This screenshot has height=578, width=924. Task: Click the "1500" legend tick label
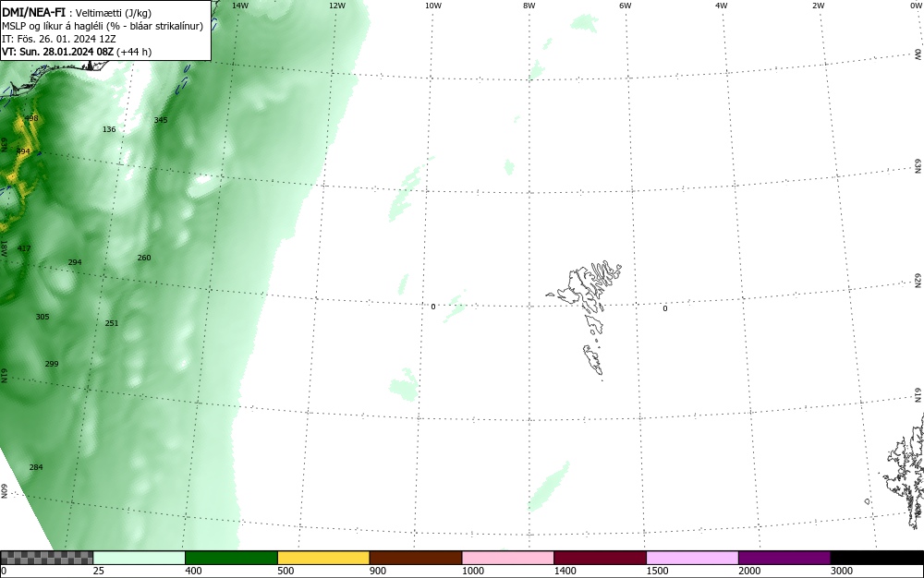tap(658, 571)
